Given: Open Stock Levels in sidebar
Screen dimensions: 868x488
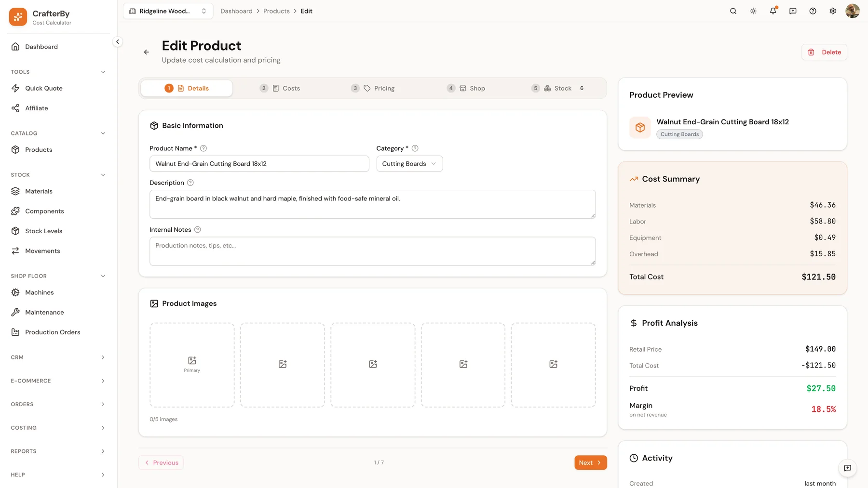Looking at the screenshot, I should pyautogui.click(x=58, y=231).
